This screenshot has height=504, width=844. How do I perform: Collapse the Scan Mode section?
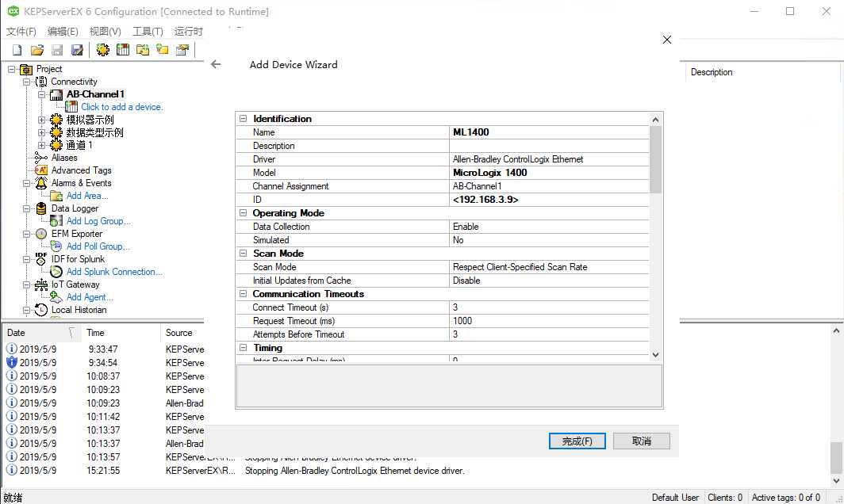[243, 254]
